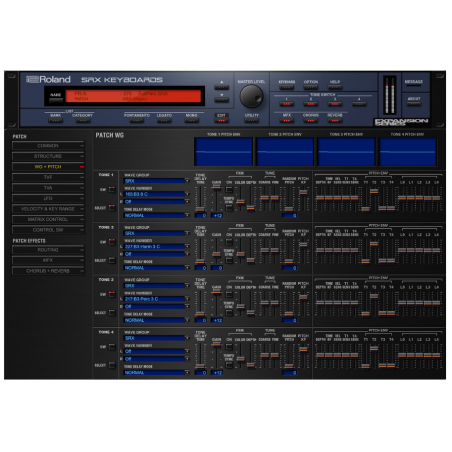The height and width of the screenshot is (452, 452).
Task: Click the Tone 4 pitch envelope display
Action: coord(407,152)
